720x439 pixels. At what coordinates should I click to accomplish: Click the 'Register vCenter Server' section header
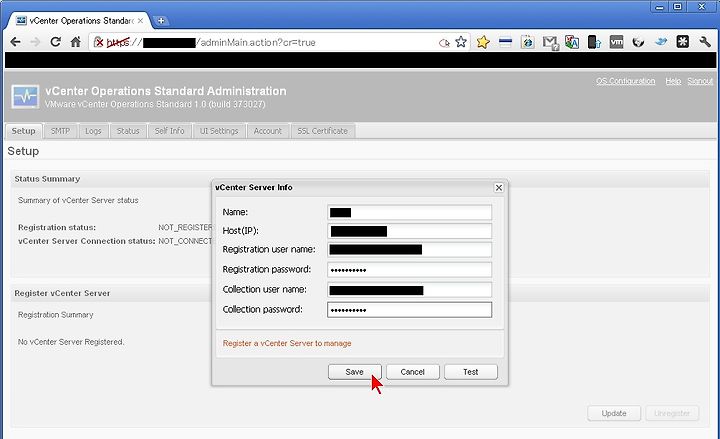[62, 293]
